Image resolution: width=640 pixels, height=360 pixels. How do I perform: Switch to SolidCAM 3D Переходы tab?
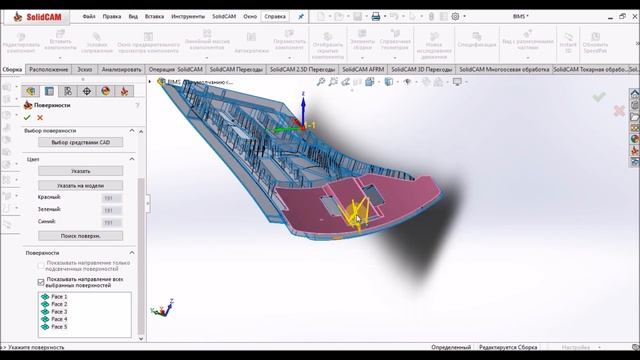pos(421,69)
